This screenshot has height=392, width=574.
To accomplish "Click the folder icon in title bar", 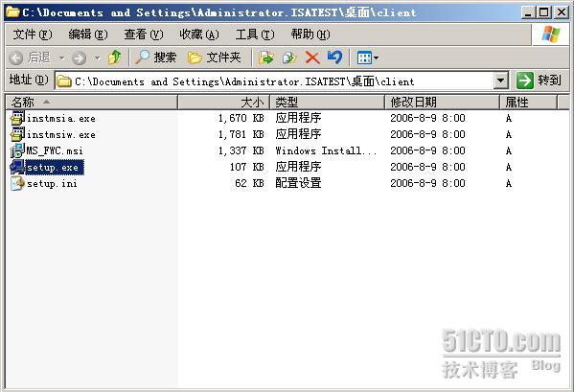I will [x=12, y=12].
